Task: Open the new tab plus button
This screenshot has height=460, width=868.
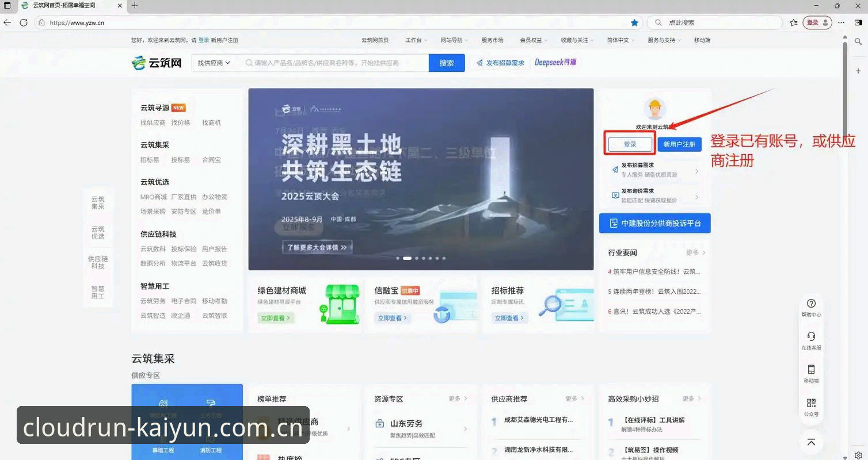Action: pos(135,5)
